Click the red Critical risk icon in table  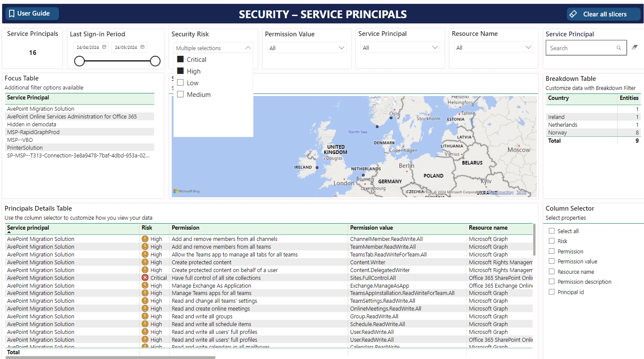(x=145, y=278)
